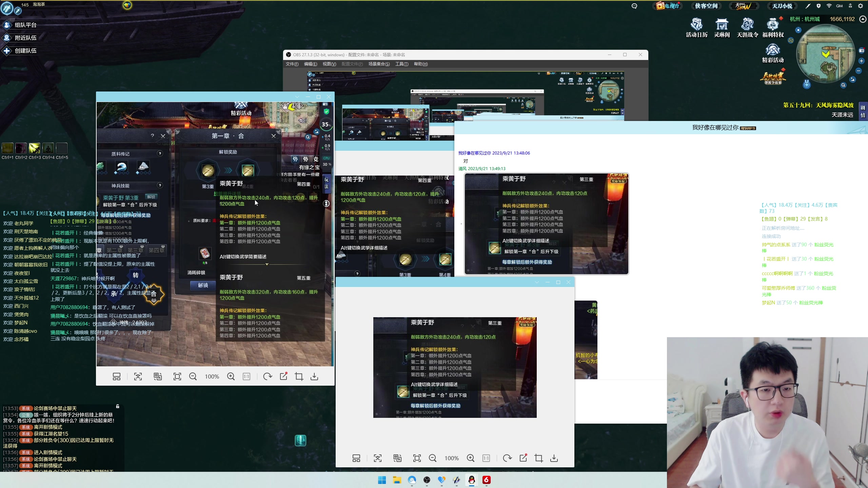Open the 天刀小悦 assistant button
The image size is (868, 488).
click(x=782, y=6)
